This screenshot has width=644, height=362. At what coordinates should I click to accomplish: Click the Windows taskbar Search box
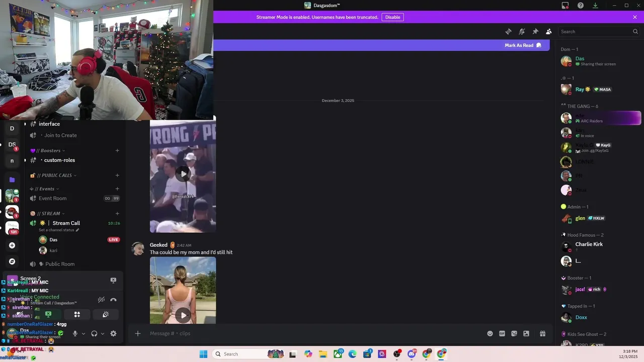[x=249, y=354]
